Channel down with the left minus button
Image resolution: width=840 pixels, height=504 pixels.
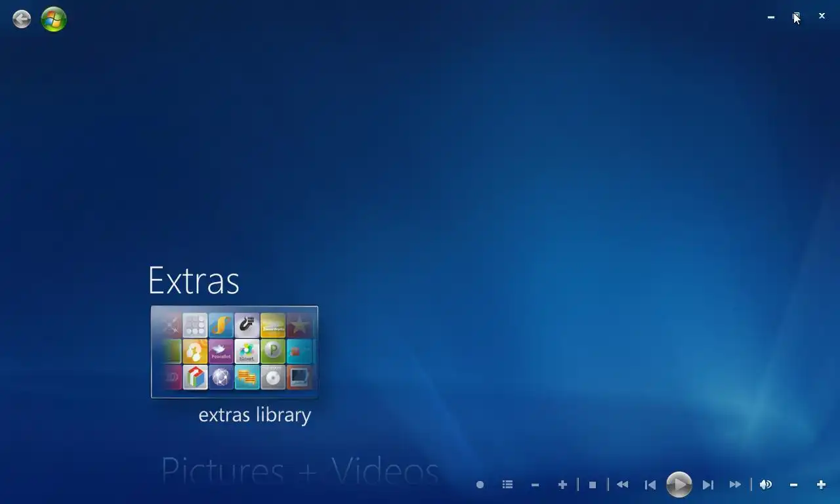(535, 485)
